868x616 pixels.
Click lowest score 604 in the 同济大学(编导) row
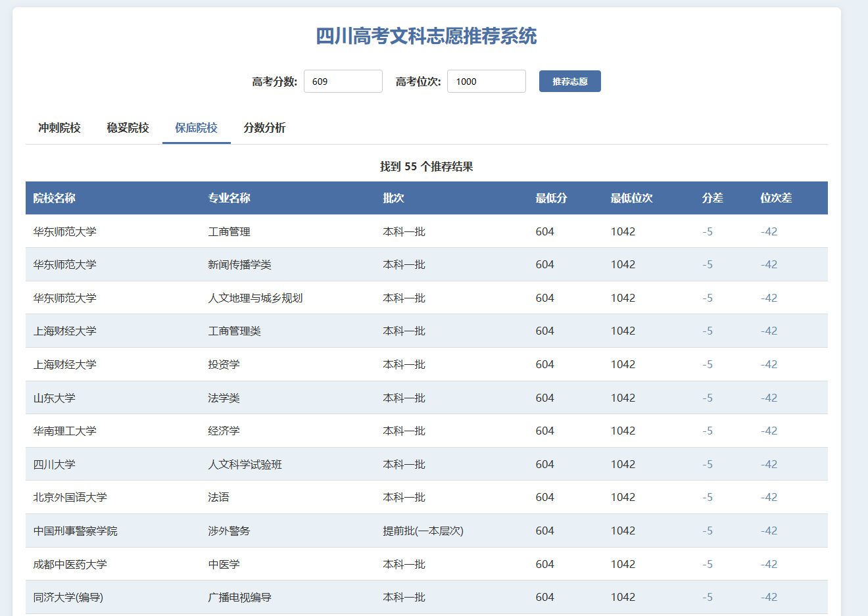point(545,597)
